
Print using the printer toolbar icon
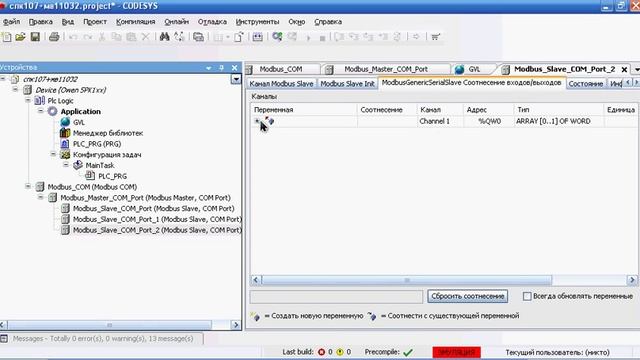(54, 37)
